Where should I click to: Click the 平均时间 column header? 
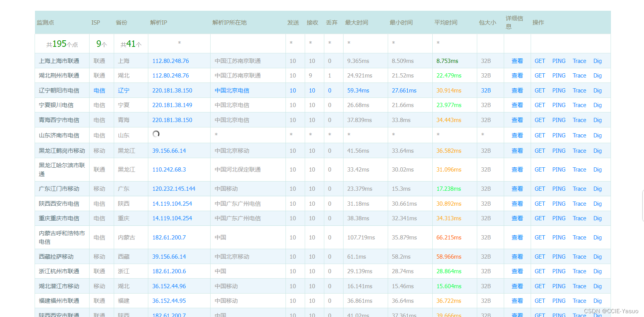coord(446,23)
